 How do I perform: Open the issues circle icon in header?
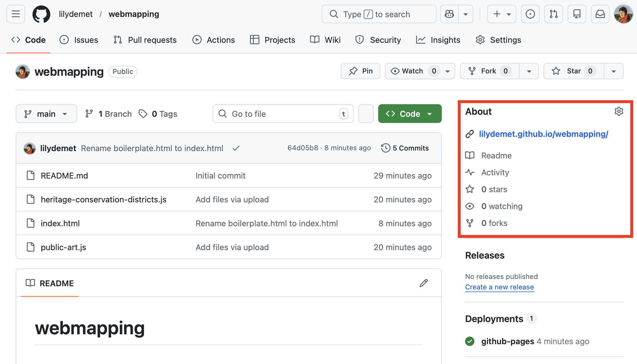[530, 14]
